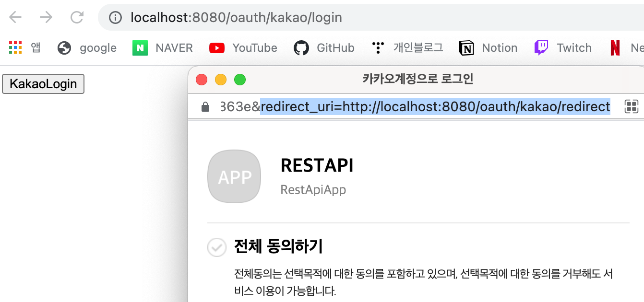
Task: Open the YouTube bookmark
Action: point(243,47)
